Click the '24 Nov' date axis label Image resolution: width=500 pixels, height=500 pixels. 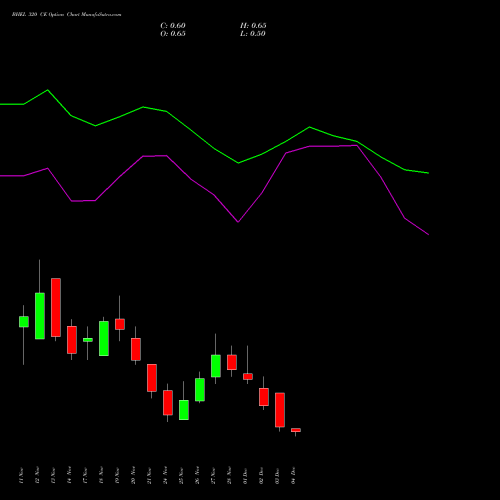pyautogui.click(x=165, y=476)
